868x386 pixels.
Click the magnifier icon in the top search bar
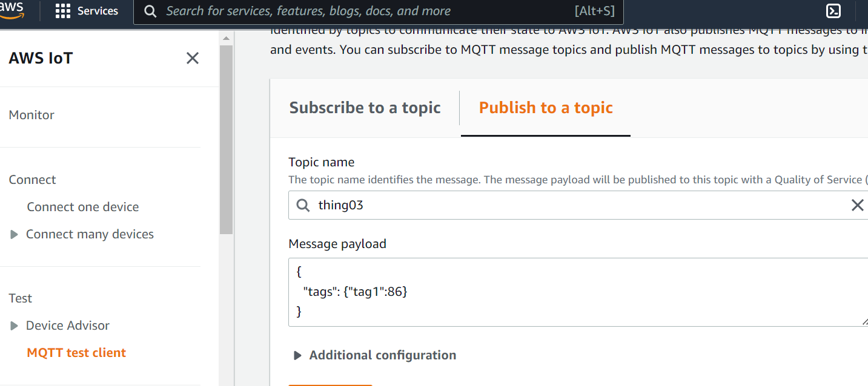[x=150, y=11]
